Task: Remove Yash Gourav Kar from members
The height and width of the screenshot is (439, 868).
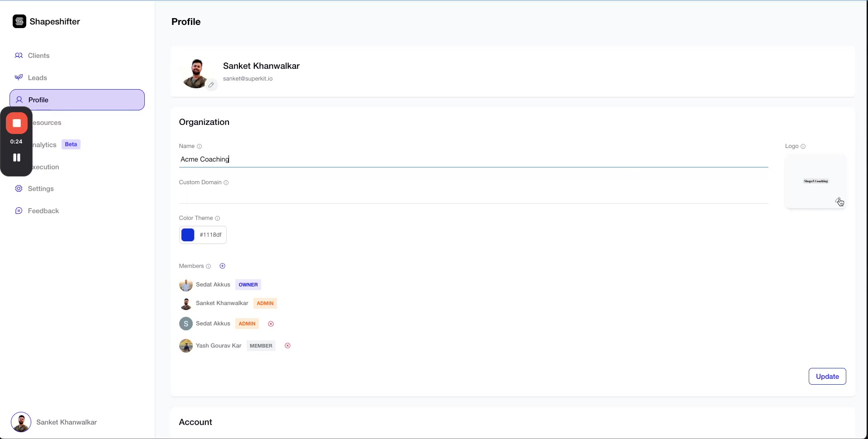Action: 287,345
